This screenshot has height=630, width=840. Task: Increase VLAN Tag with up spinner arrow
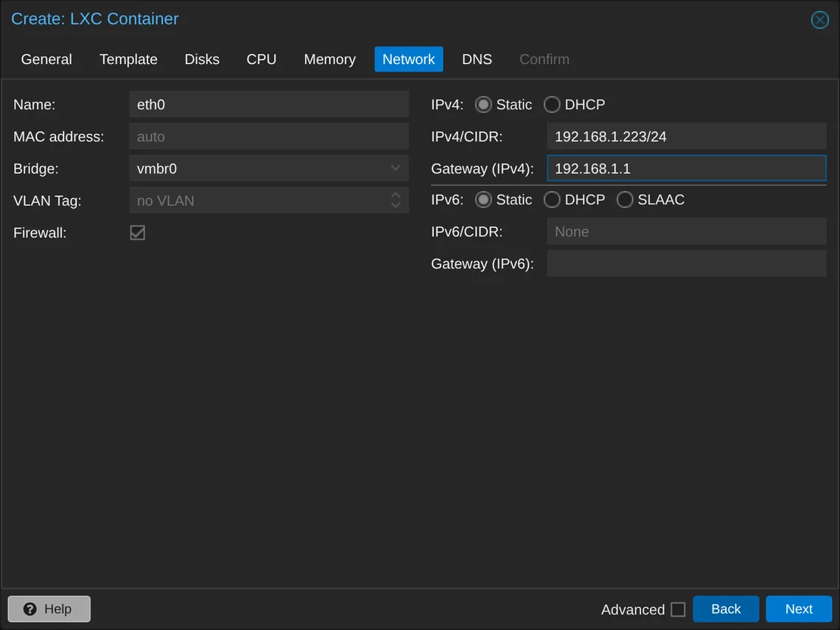pos(396,195)
